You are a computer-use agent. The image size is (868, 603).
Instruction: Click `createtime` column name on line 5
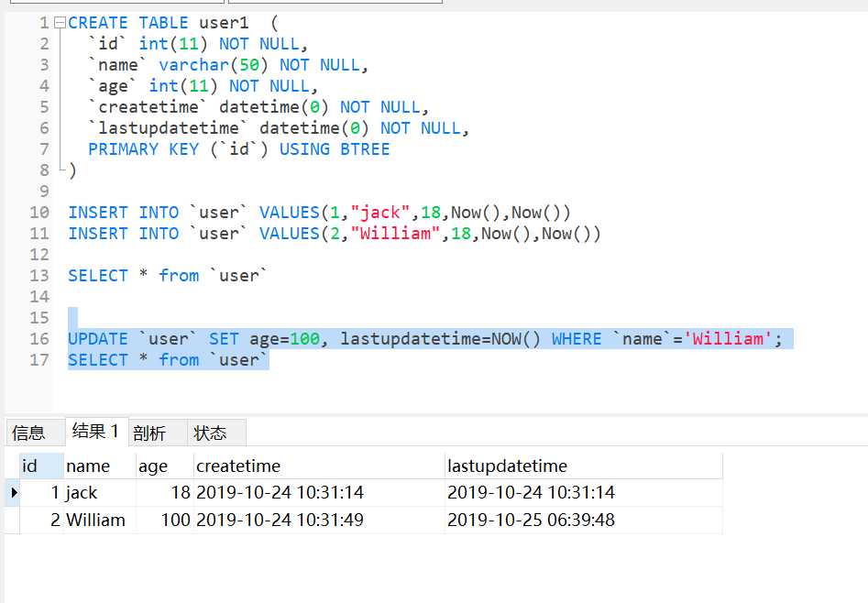[x=148, y=107]
